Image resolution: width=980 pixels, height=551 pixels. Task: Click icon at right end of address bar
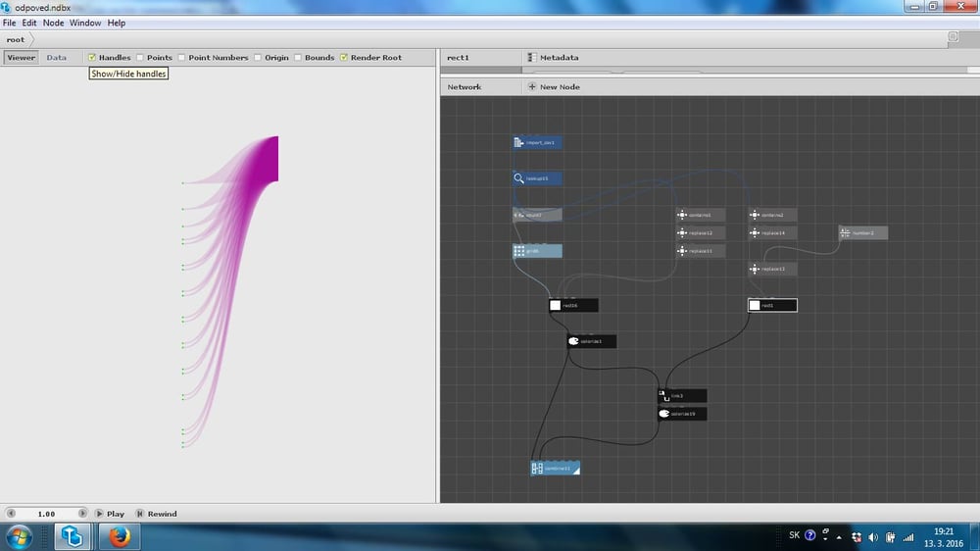click(x=954, y=37)
